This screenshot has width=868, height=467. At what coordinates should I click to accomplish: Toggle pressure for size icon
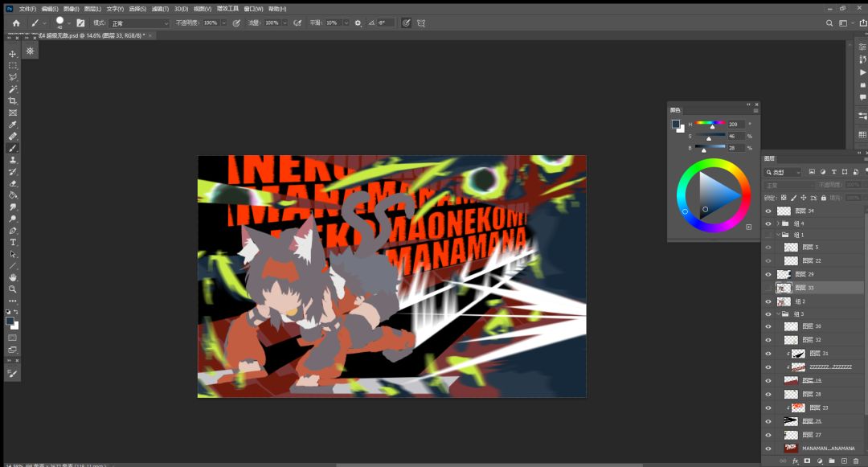(x=407, y=23)
